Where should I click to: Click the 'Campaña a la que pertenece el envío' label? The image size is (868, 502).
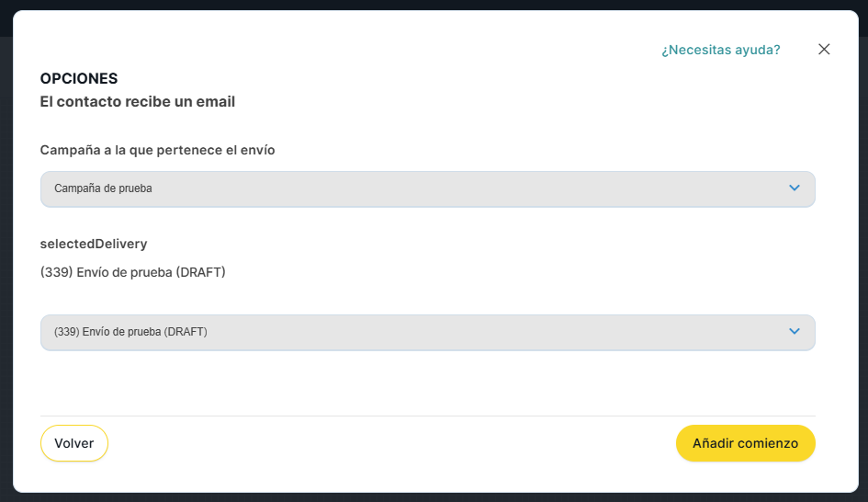[157, 150]
